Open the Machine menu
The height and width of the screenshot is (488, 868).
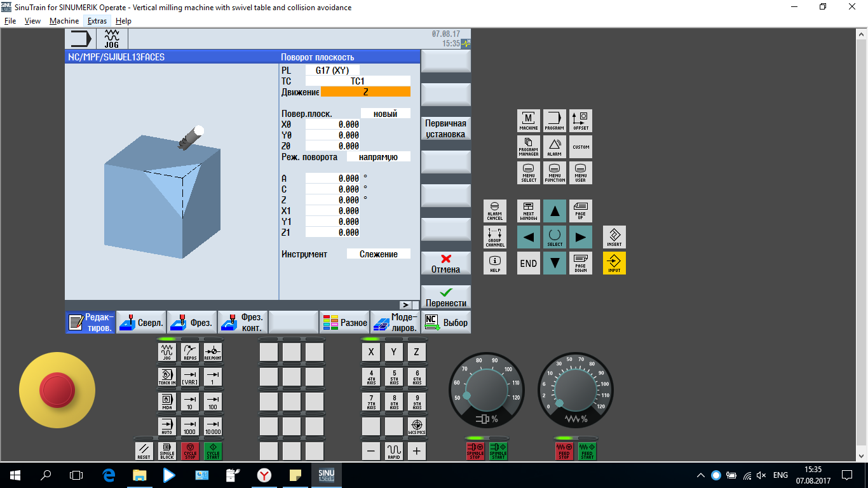[64, 21]
